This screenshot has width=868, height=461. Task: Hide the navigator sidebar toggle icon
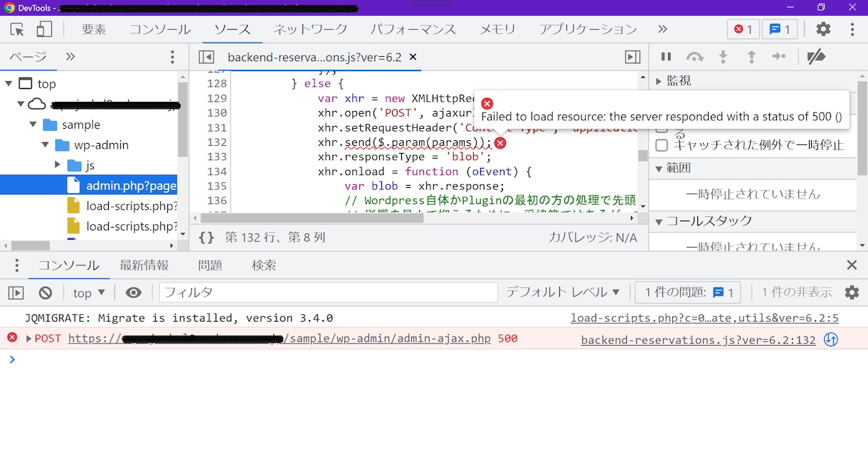pos(206,57)
